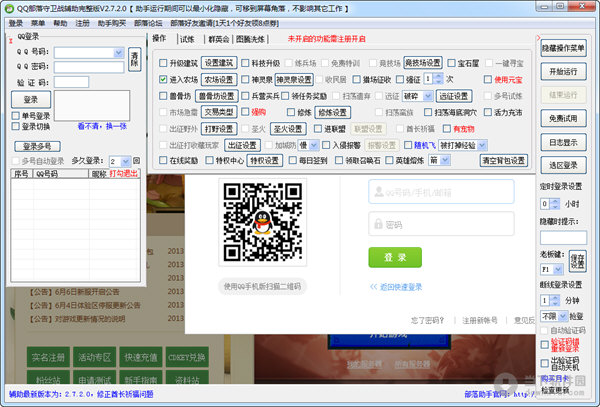Open the 被打掉经验 dropdown
The height and width of the screenshot is (407, 600).
point(482,145)
